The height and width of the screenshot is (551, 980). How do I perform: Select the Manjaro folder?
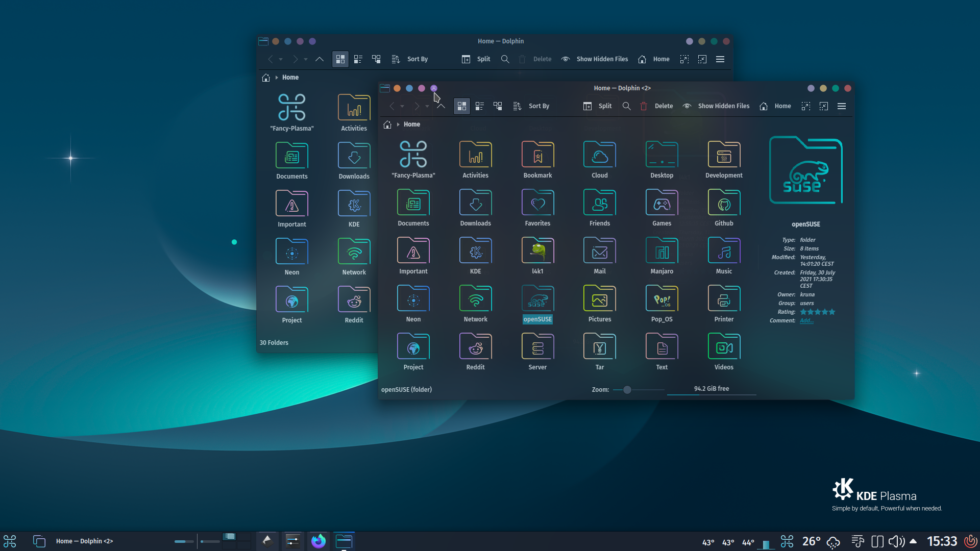[662, 256]
